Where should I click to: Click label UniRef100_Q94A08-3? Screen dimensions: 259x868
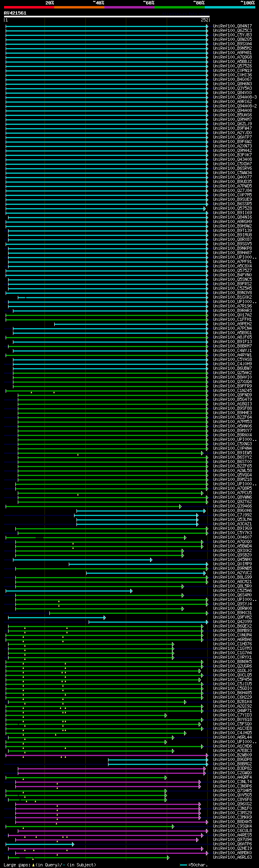[235, 97]
